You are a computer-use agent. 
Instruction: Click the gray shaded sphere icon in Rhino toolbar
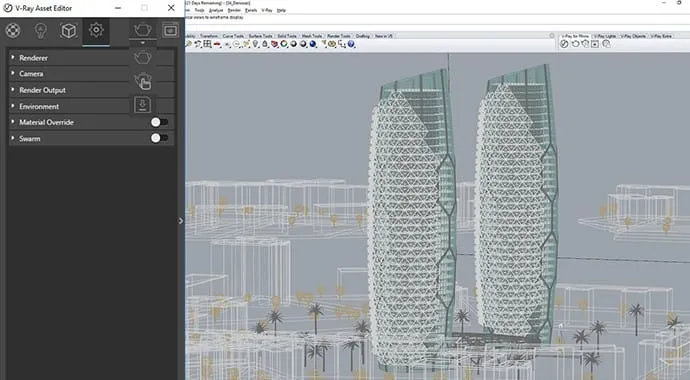click(x=294, y=44)
